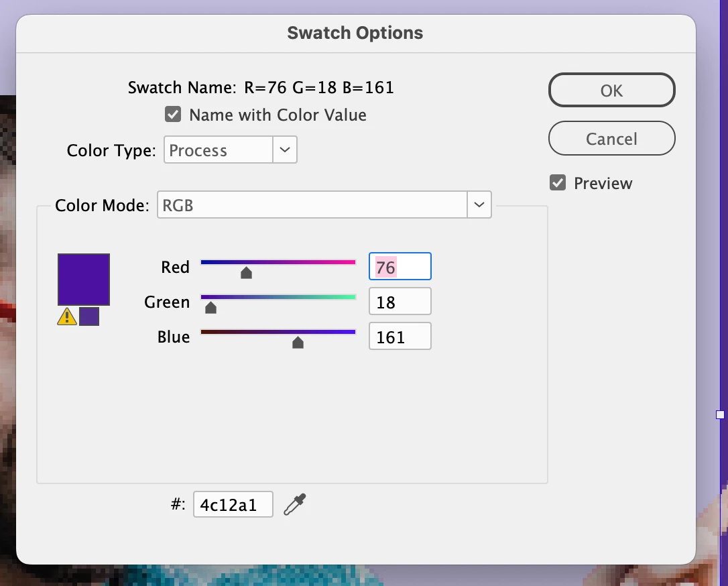The height and width of the screenshot is (586, 728).
Task: Click the Blue slider handle
Action: coord(298,342)
